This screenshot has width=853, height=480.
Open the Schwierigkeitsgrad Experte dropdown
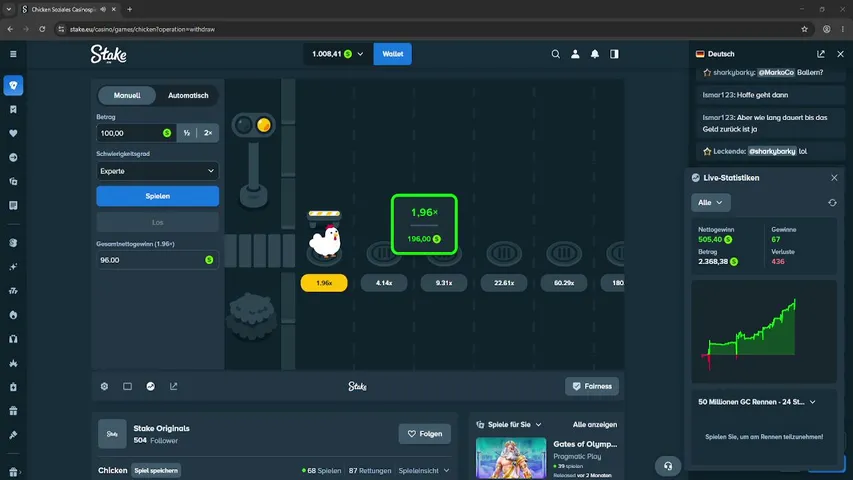click(158, 171)
